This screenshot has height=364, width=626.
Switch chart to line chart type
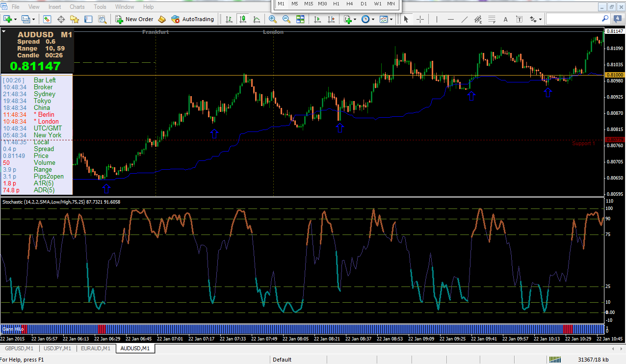point(257,19)
